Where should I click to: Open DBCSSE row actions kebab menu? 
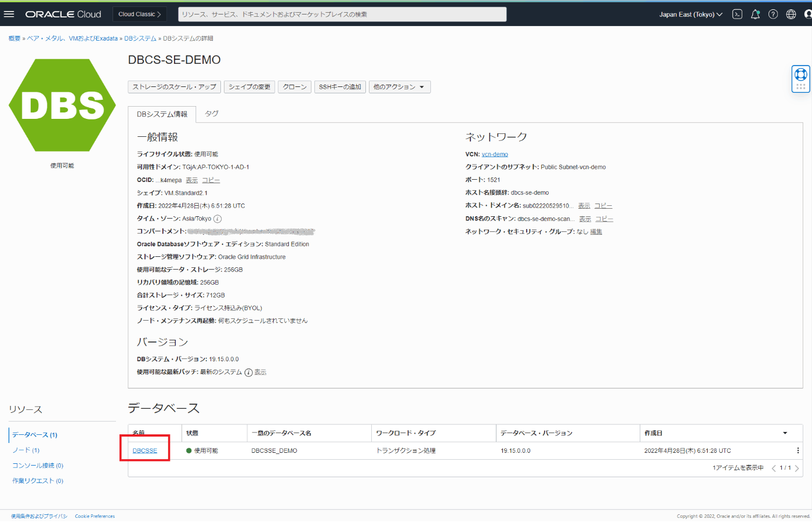(x=798, y=451)
